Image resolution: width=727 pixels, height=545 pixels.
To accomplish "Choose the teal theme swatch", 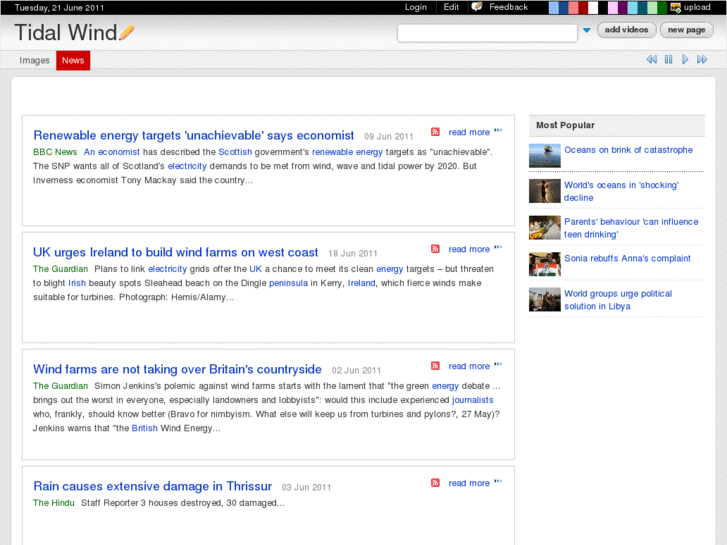I will click(642, 7).
